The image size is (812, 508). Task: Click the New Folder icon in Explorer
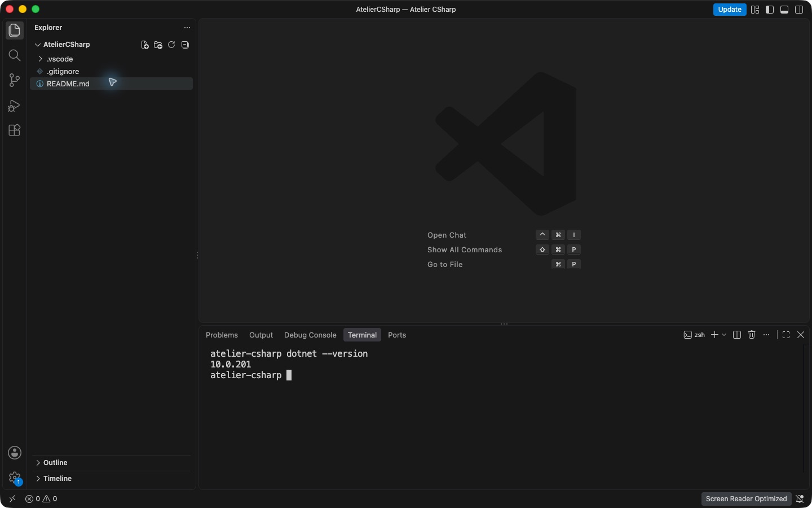coord(158,45)
